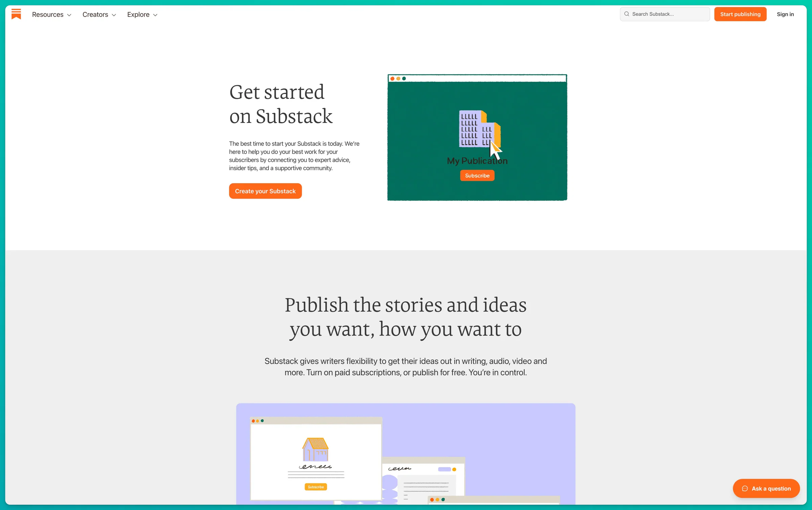
Task: Click the Start publishing button
Action: pos(740,14)
